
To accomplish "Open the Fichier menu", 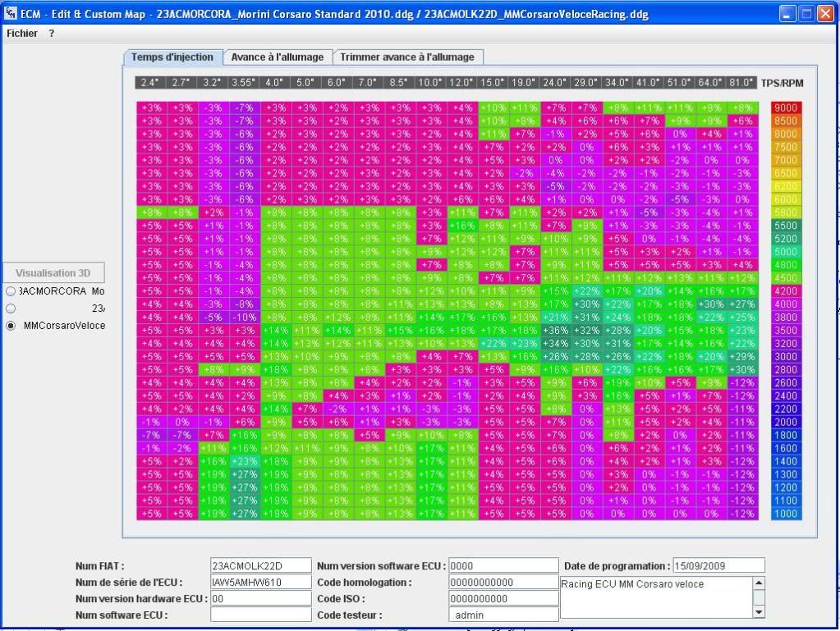I will [x=21, y=33].
